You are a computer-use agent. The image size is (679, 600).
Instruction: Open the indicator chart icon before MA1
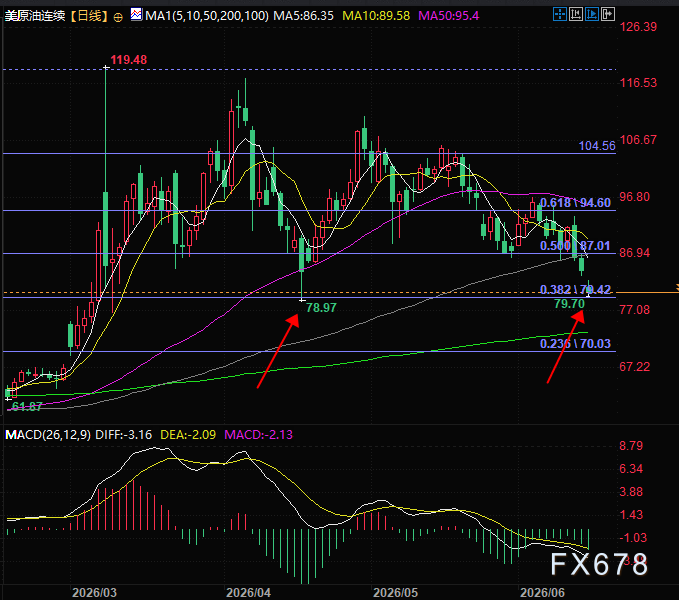pos(136,15)
